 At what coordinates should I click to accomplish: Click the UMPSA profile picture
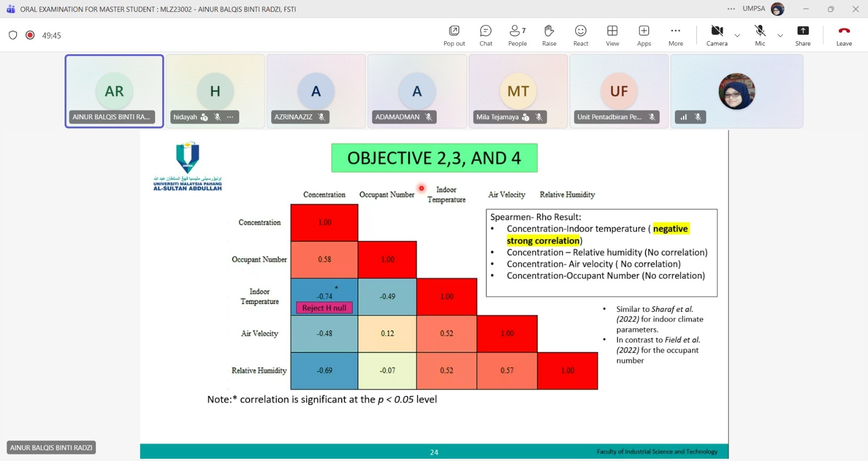777,9
